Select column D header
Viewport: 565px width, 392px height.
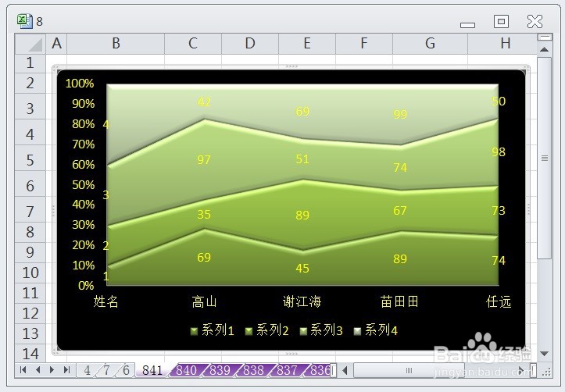(x=250, y=44)
